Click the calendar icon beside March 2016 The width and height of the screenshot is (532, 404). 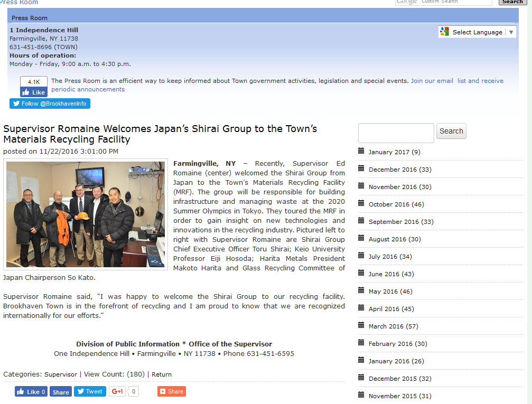tap(361, 325)
